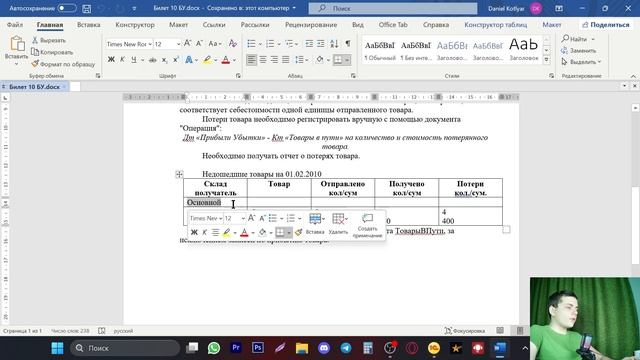Apply bulleted list in ribbon
The width and height of the screenshot is (640, 360).
(x=251, y=44)
